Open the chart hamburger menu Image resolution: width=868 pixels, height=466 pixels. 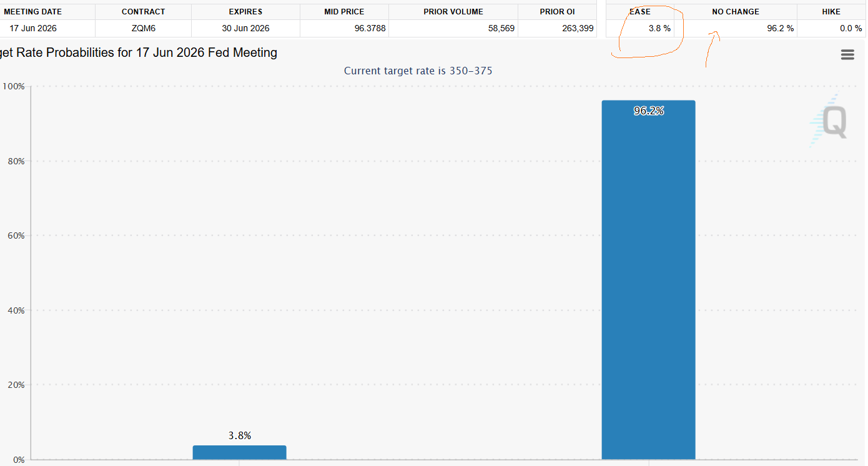847,55
